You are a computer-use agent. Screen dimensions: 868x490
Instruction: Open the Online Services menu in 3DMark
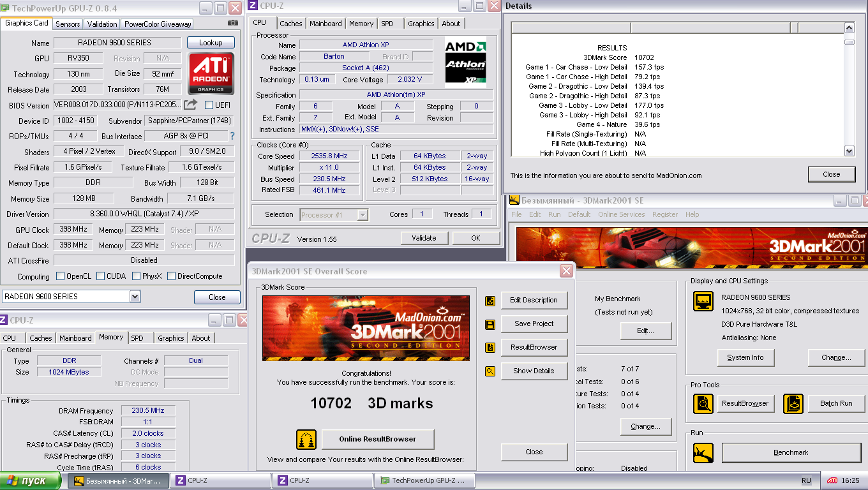click(x=622, y=214)
